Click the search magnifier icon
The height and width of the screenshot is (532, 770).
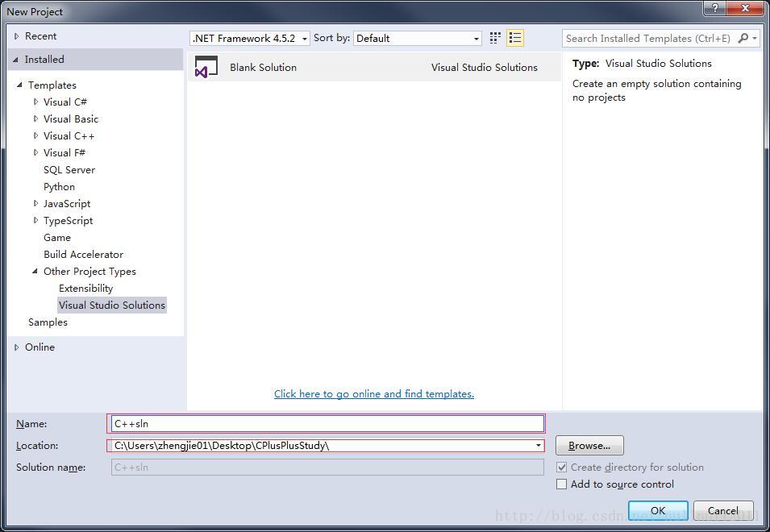tap(743, 38)
